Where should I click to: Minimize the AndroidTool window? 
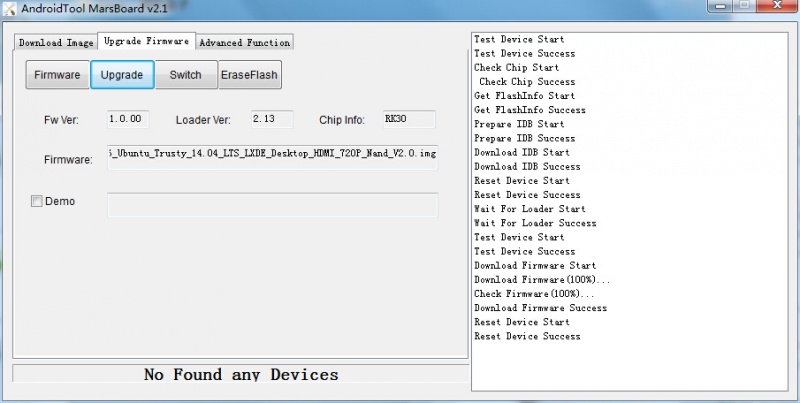[721, 6]
